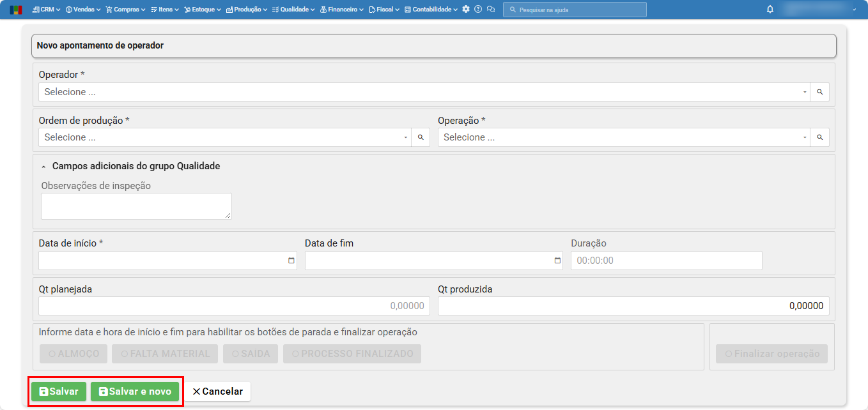The image size is (868, 410).
Task: Click the FALTA MATERIAL stop button
Action: pos(165,354)
